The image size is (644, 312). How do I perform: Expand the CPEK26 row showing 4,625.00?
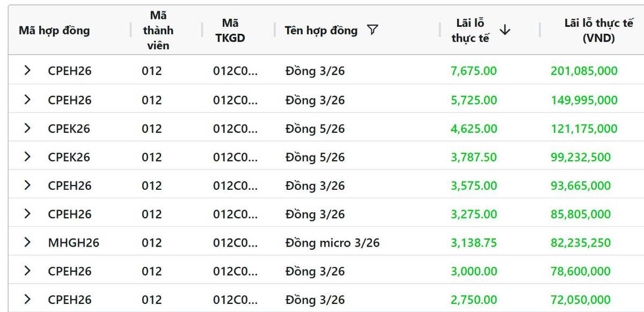coord(27,129)
